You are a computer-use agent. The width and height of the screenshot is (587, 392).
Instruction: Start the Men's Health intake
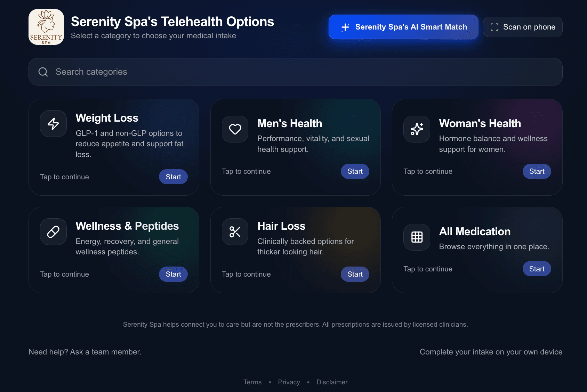355,171
